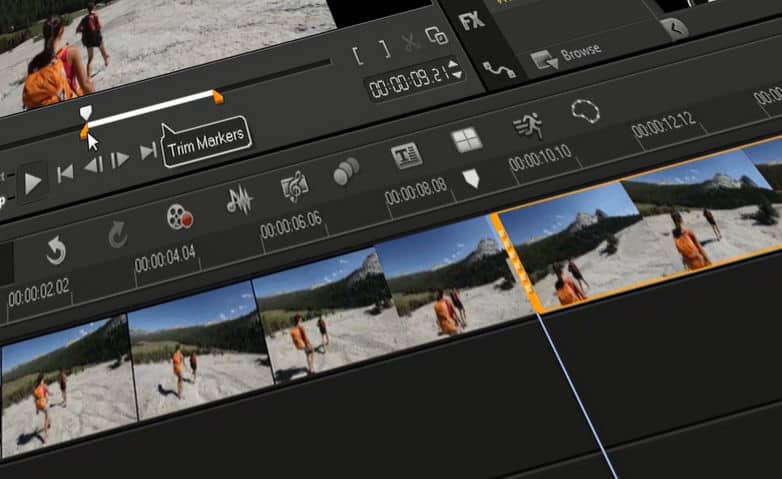Click the Mark-out right bracket icon
This screenshot has height=479, width=782.
(x=385, y=48)
